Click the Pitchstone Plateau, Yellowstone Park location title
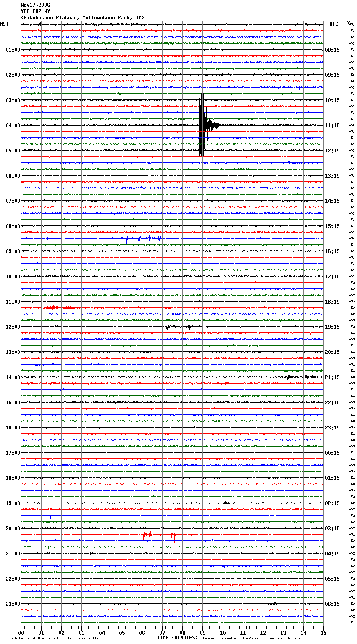Viewport: 357px width, 644px height. pyautogui.click(x=82, y=18)
